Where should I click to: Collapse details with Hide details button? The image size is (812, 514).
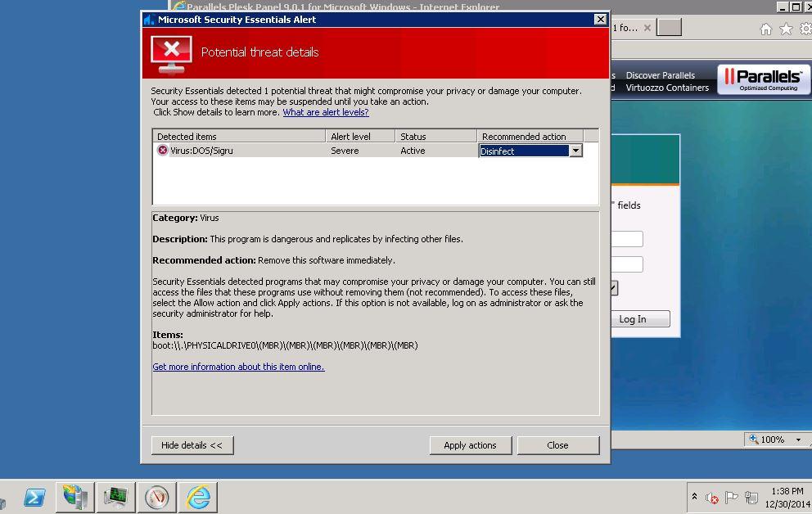(x=192, y=445)
